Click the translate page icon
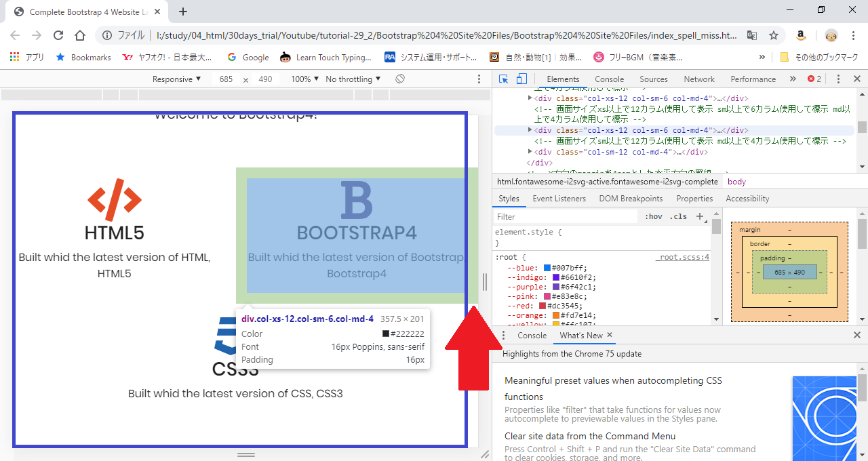 (752, 35)
